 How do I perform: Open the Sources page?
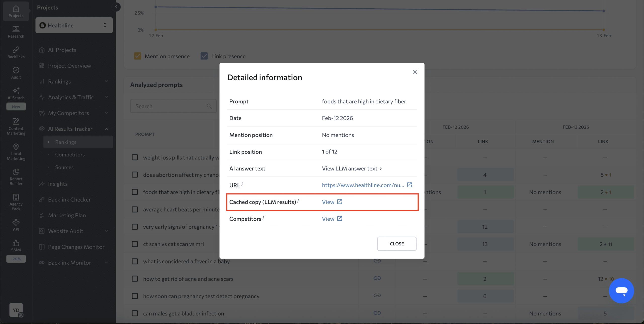64,167
